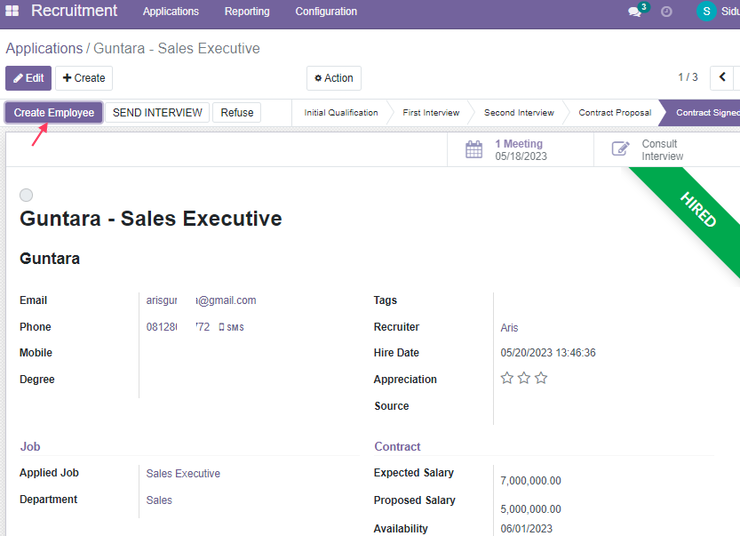Screen dimensions: 740x536
Task: Send SMS to phone number
Action: click(x=231, y=327)
